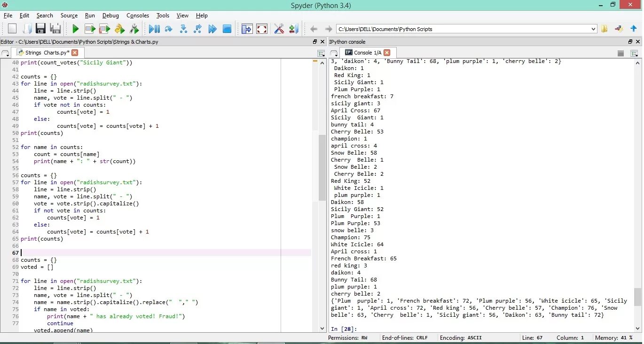The image size is (644, 344).
Task: Go to parent directory up arrow
Action: 634,29
